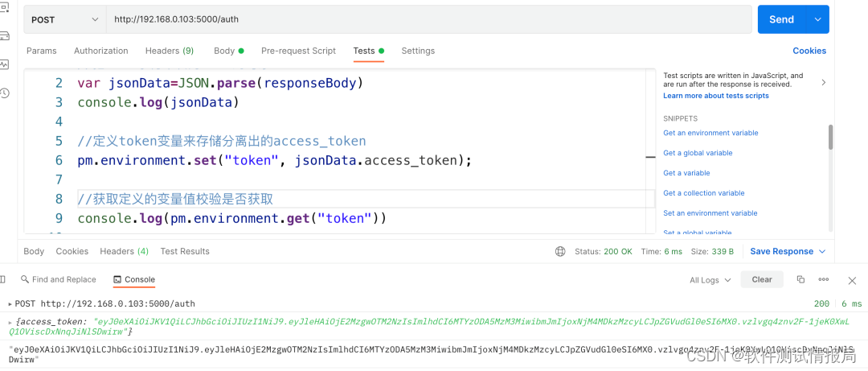Close the console panel with X
868x371 pixels.
(852, 281)
